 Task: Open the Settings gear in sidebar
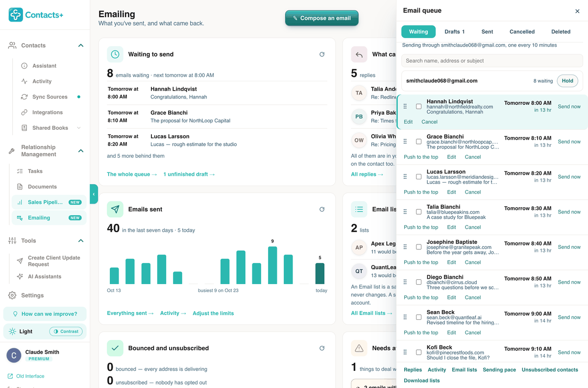[12, 295]
